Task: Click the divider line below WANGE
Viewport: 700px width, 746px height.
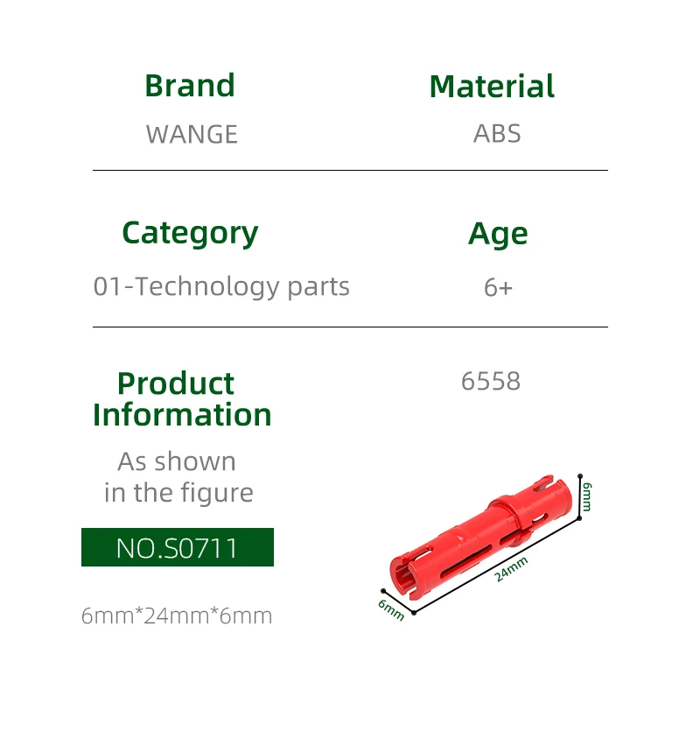Action: (x=350, y=170)
